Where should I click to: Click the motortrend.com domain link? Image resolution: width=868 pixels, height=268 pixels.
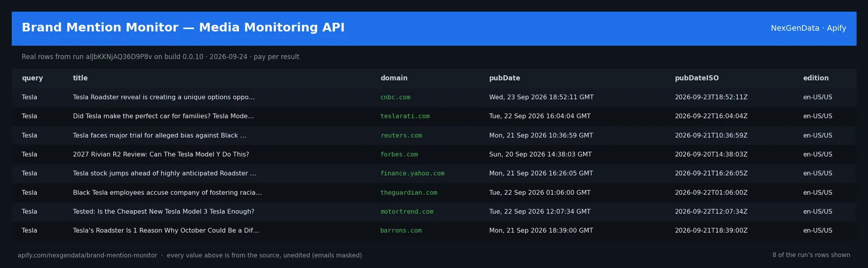pos(407,211)
